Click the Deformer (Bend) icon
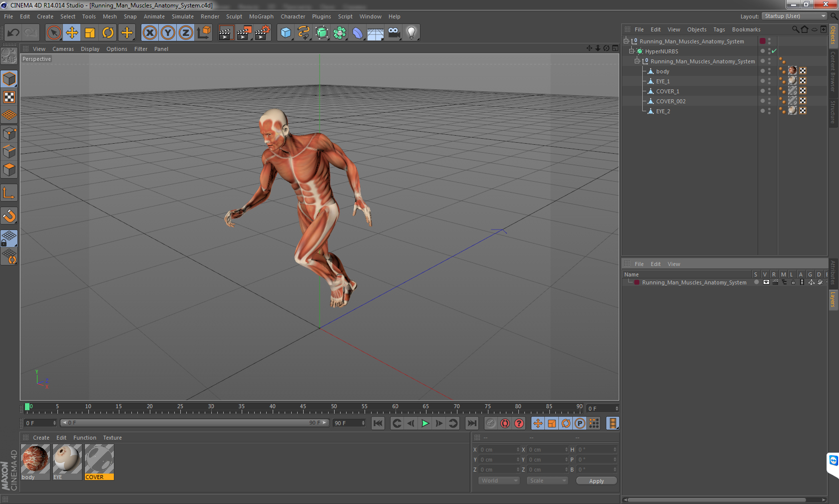839x504 pixels. pos(358,33)
